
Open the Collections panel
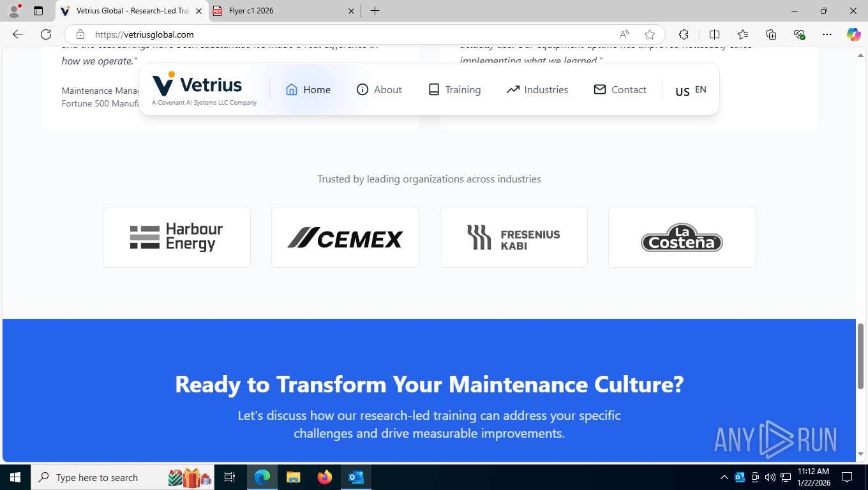[x=771, y=34]
